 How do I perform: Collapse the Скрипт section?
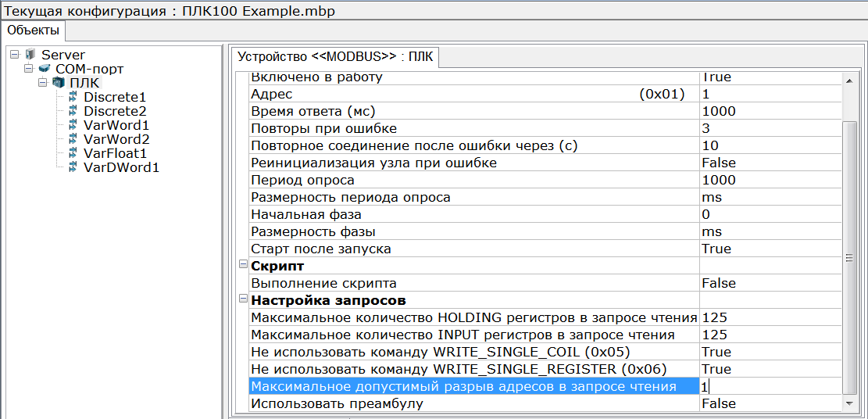click(x=243, y=266)
